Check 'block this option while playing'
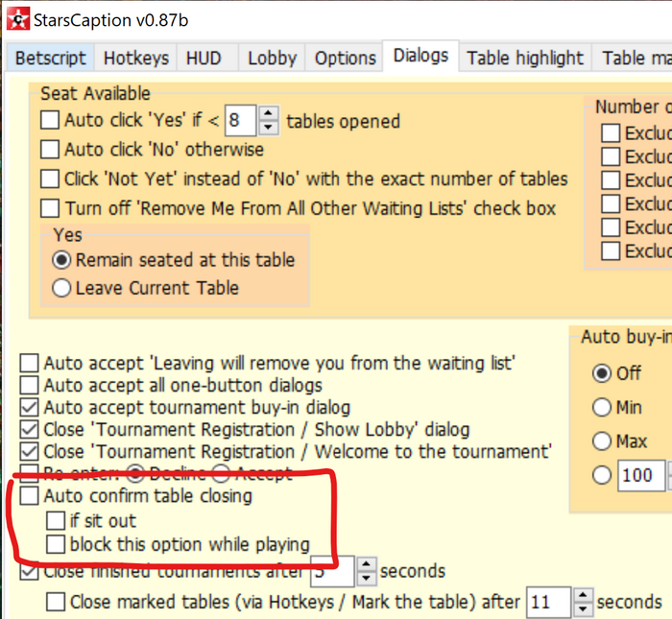The height and width of the screenshot is (619, 672). (56, 544)
